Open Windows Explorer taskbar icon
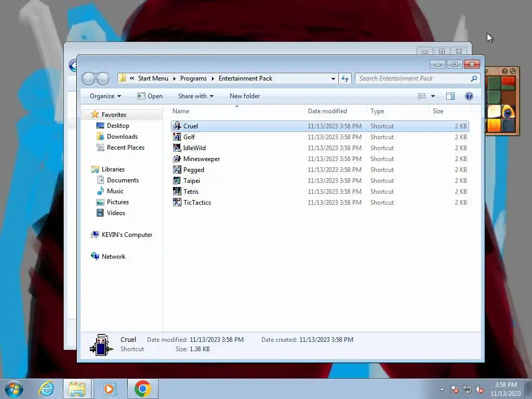 pyautogui.click(x=77, y=389)
